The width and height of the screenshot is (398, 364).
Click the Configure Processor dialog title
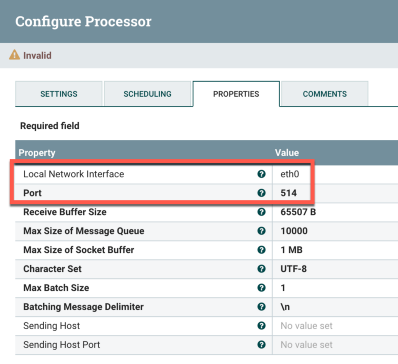(83, 21)
